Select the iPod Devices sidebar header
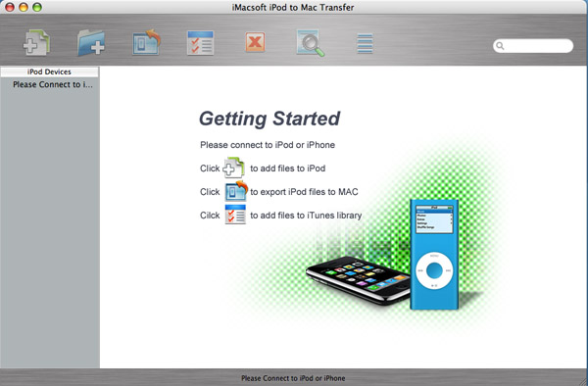The width and height of the screenshot is (588, 386). [50, 72]
